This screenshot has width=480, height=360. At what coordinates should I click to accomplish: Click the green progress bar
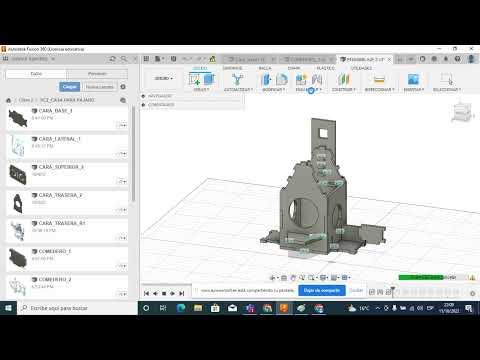(x=421, y=277)
